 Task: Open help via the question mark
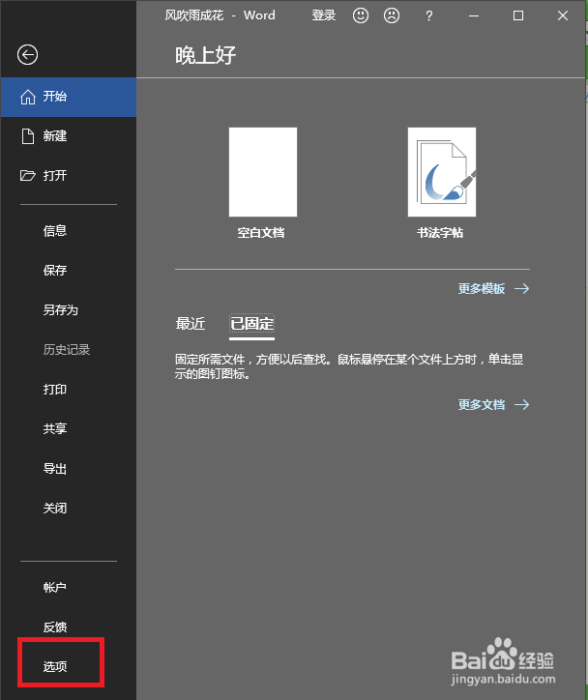(x=429, y=16)
